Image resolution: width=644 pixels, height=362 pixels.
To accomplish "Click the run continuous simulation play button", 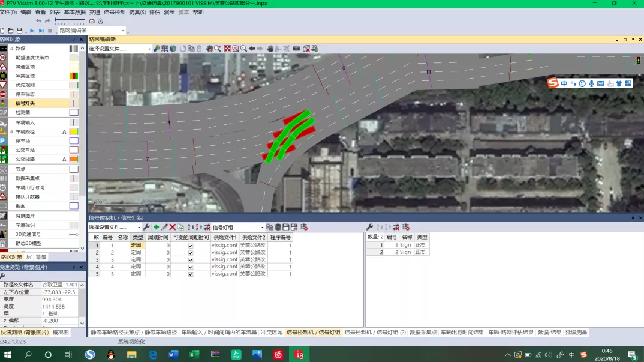I will coord(32,31).
